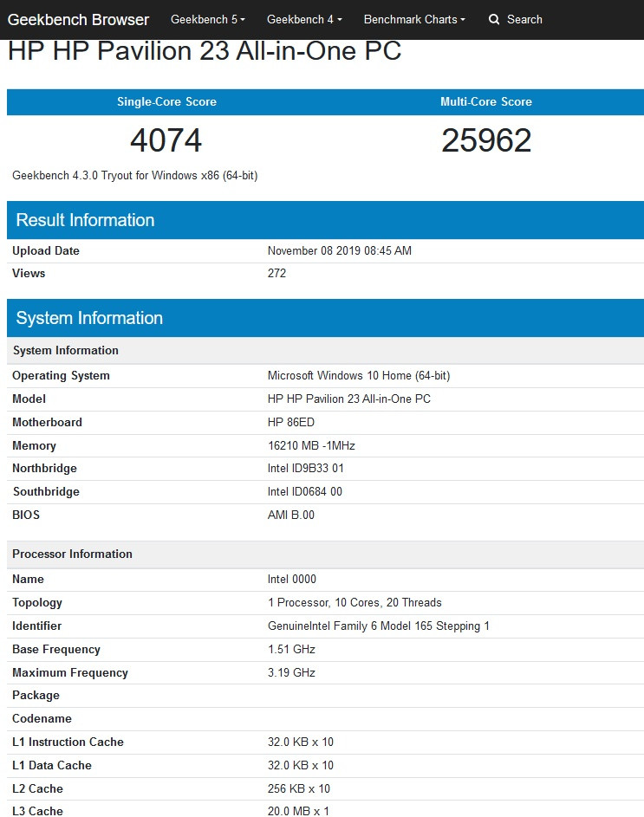Open the Geekbench 5 dropdown menu
This screenshot has height=817, width=644.
(x=207, y=19)
